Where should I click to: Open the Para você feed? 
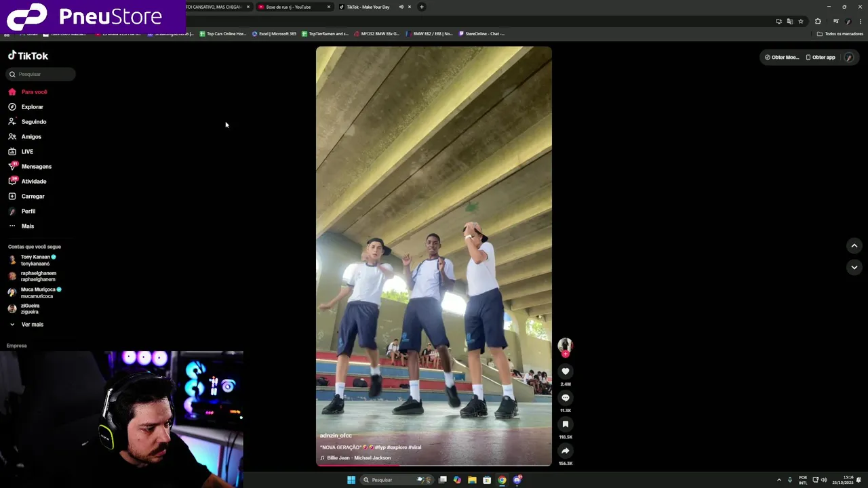pyautogui.click(x=28, y=91)
